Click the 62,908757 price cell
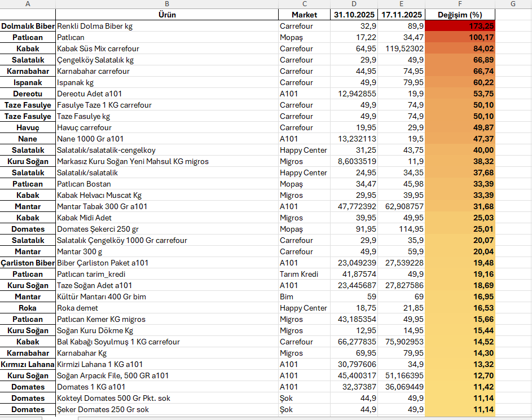Viewport: 532px width, 420px height. point(401,206)
